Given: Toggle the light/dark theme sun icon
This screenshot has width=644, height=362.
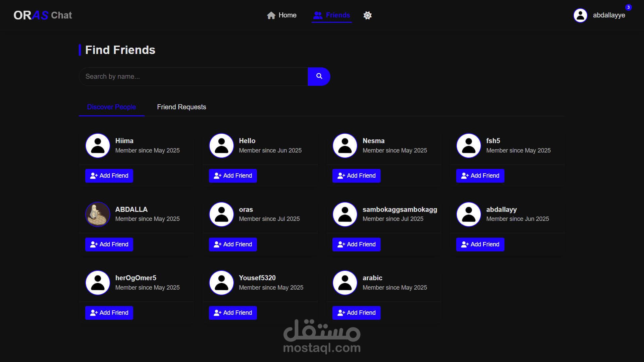Looking at the screenshot, I should pyautogui.click(x=368, y=15).
